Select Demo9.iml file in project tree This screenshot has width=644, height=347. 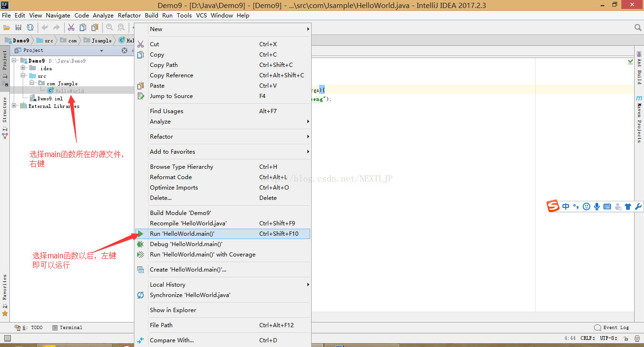pos(46,99)
